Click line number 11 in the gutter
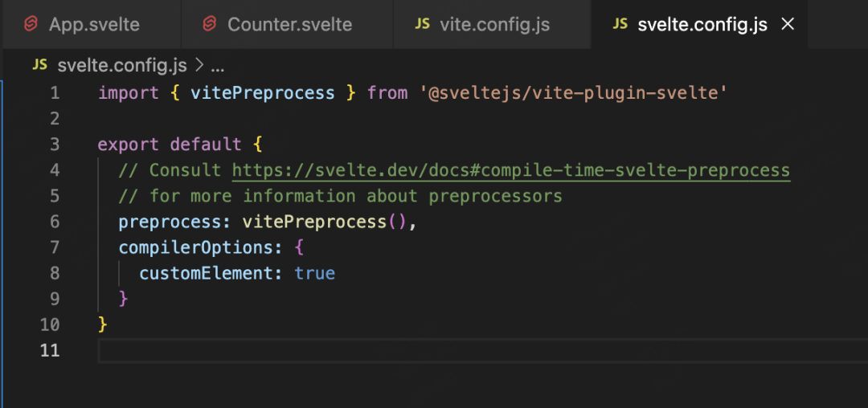Screen dimensions: 868x408 pyautogui.click(x=50, y=350)
